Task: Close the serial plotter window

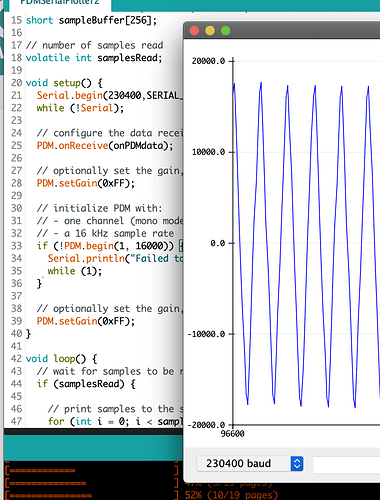Action: [194, 31]
